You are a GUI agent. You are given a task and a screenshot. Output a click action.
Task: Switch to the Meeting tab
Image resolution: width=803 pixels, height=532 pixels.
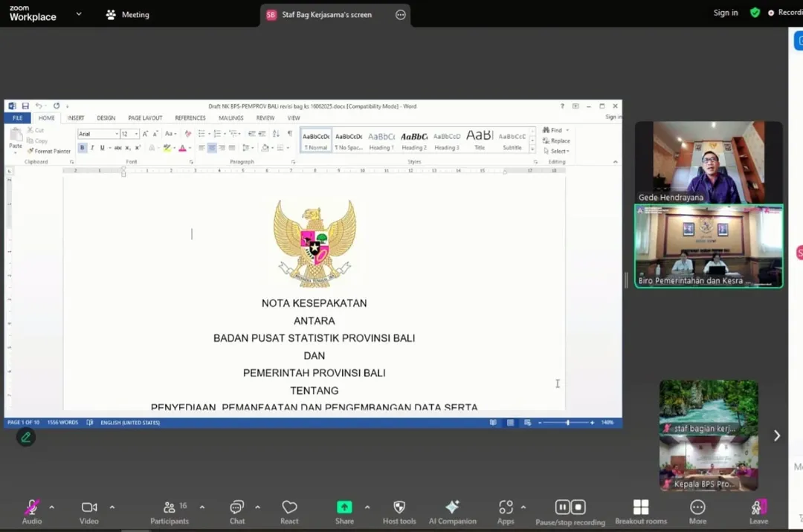[x=127, y=14]
